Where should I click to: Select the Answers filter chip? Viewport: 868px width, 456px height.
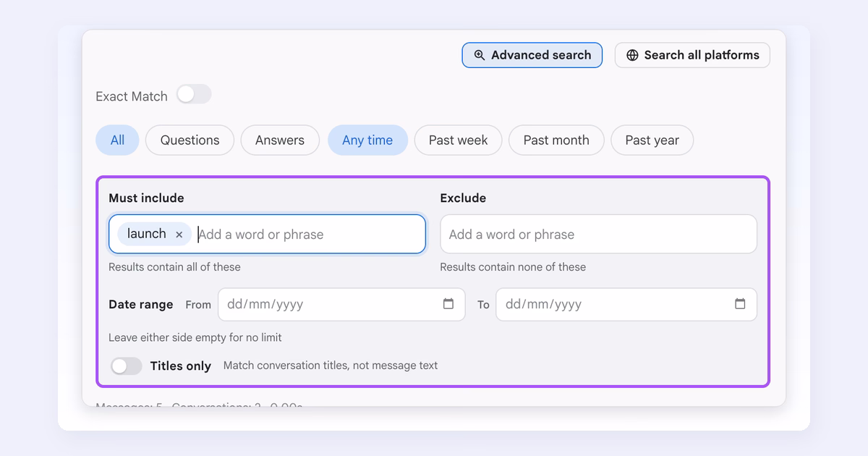[280, 140]
